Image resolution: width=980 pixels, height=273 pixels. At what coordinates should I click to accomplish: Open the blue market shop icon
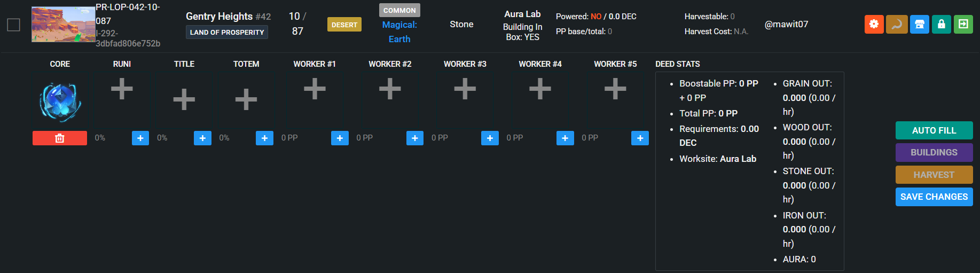(x=919, y=24)
